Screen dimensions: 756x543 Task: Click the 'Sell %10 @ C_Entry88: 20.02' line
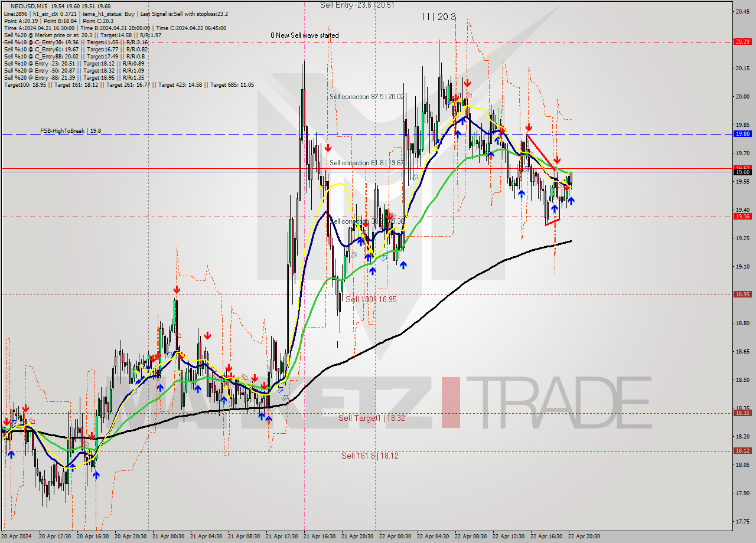[x=74, y=56]
